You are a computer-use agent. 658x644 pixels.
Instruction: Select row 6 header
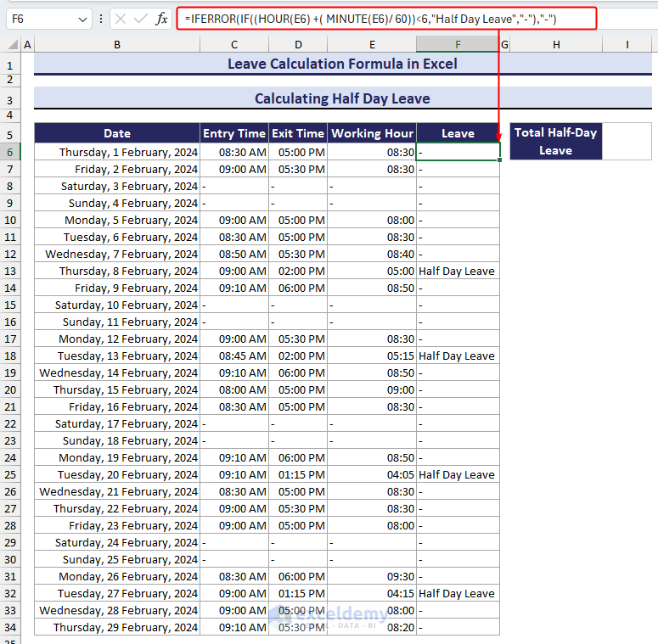(x=10, y=152)
